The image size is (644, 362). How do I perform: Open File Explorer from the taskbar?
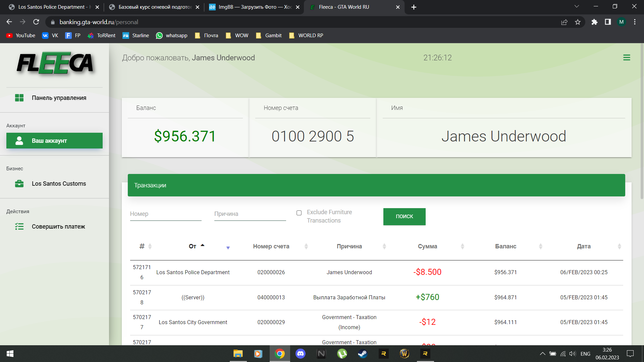[x=238, y=354]
